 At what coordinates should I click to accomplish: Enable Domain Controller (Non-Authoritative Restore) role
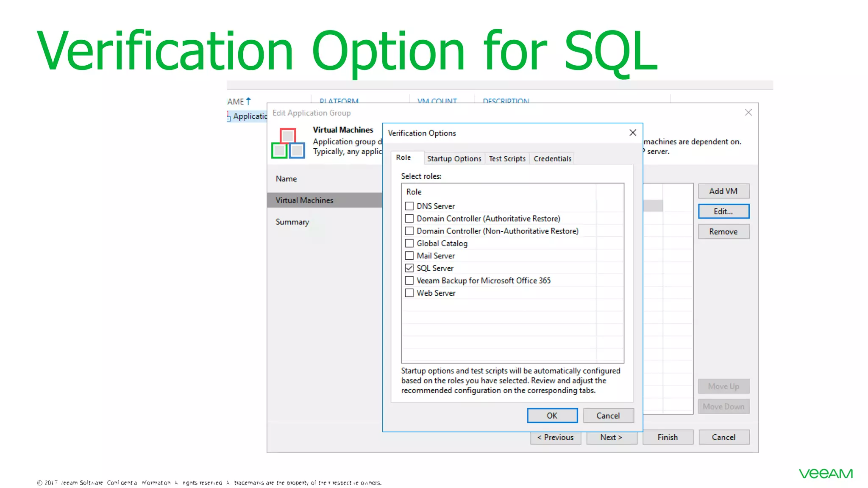point(409,231)
